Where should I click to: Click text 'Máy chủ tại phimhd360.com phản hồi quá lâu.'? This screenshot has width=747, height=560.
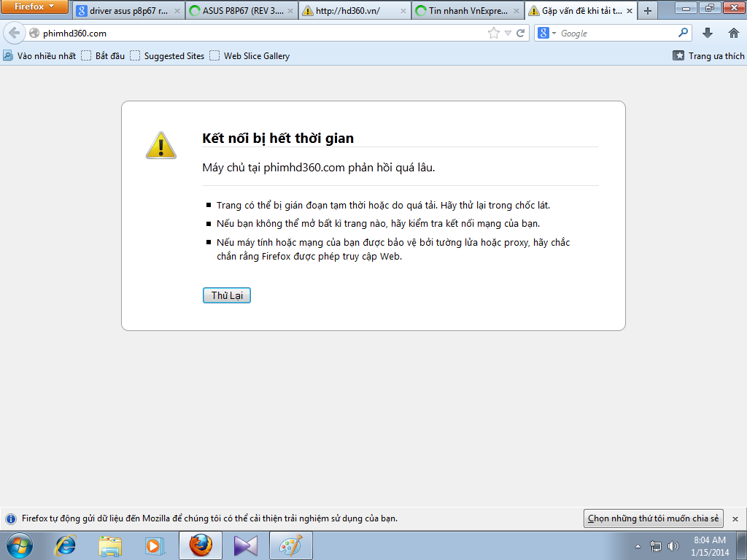tap(318, 168)
